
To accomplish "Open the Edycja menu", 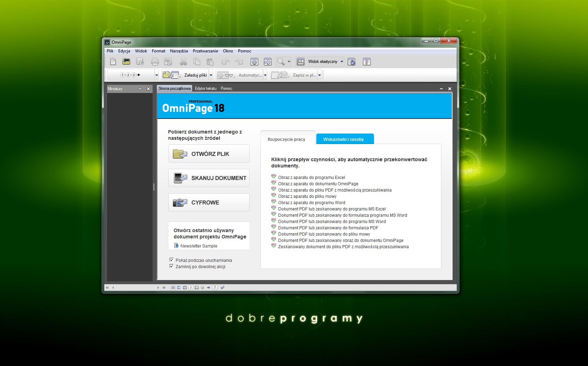I will [x=124, y=51].
